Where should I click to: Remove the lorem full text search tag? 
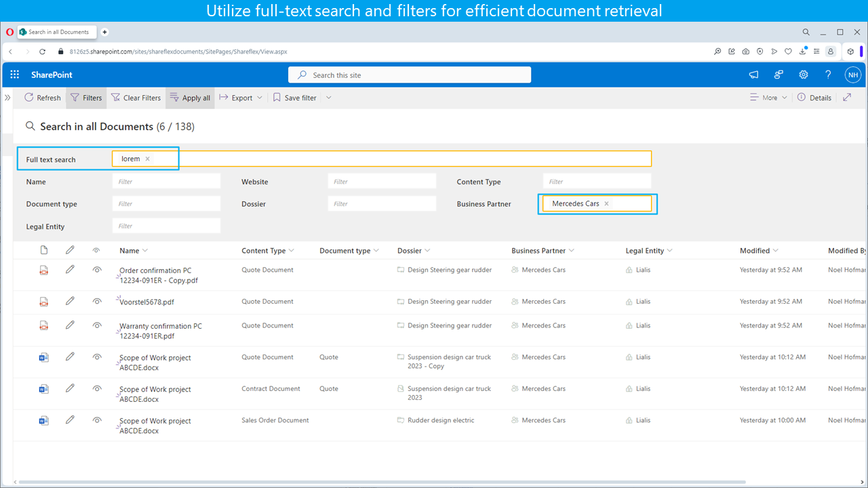tap(147, 159)
